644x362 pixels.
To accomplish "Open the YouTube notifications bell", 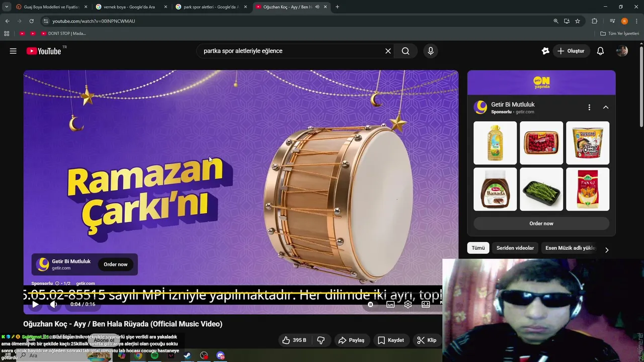I will coord(600,51).
